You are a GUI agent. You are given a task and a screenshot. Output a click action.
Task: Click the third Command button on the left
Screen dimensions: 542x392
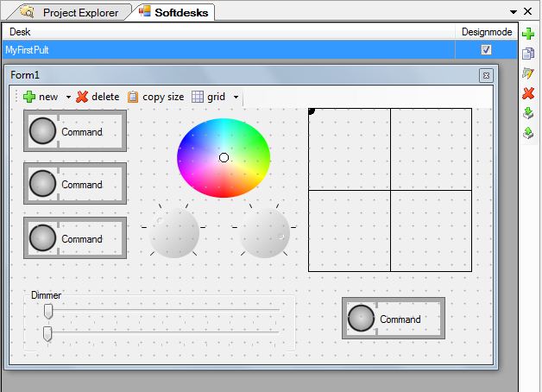tap(75, 237)
